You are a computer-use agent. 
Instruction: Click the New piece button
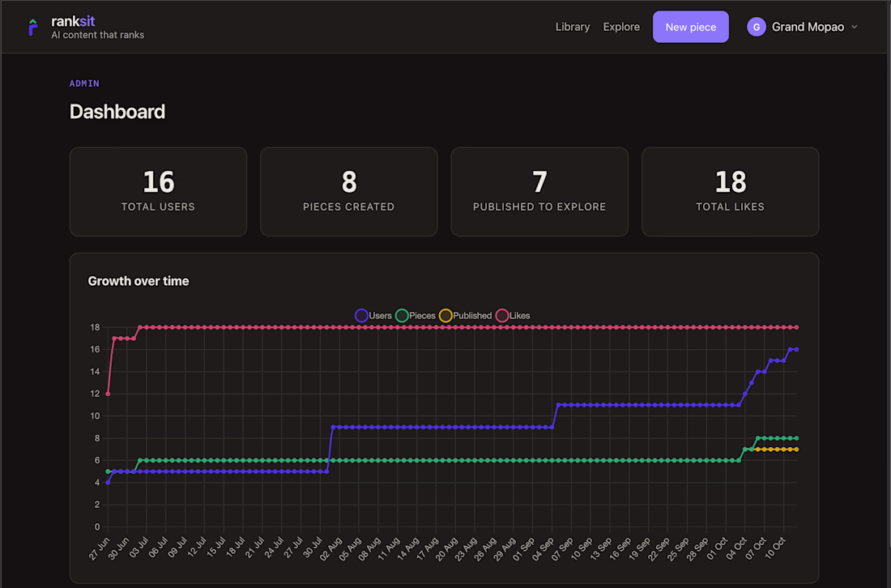click(690, 27)
